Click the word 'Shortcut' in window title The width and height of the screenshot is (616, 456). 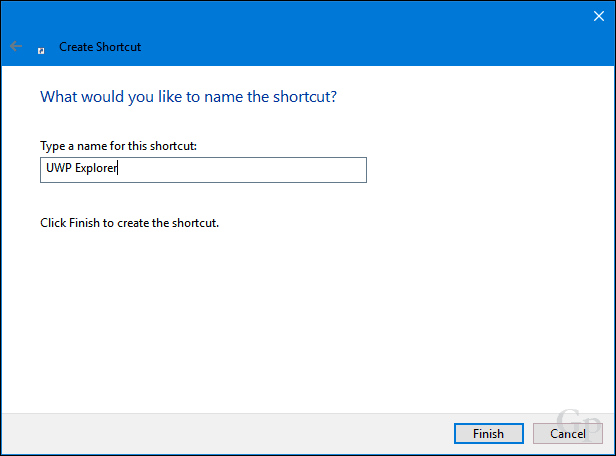coord(118,47)
